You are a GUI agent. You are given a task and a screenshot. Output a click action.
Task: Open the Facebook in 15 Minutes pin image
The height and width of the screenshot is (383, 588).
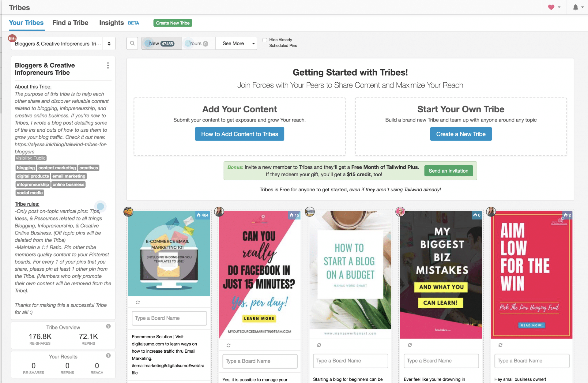click(260, 275)
